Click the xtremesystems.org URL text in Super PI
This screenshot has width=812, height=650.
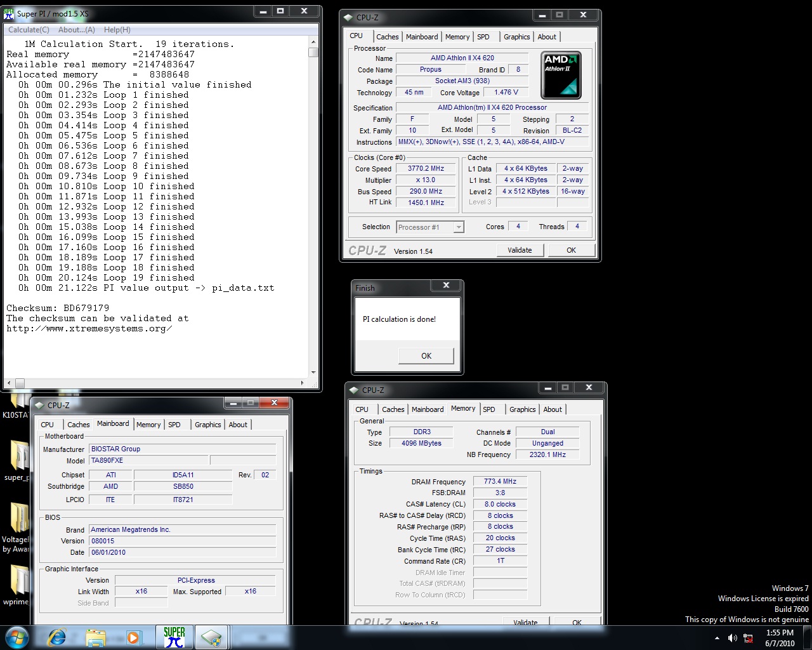click(89, 328)
